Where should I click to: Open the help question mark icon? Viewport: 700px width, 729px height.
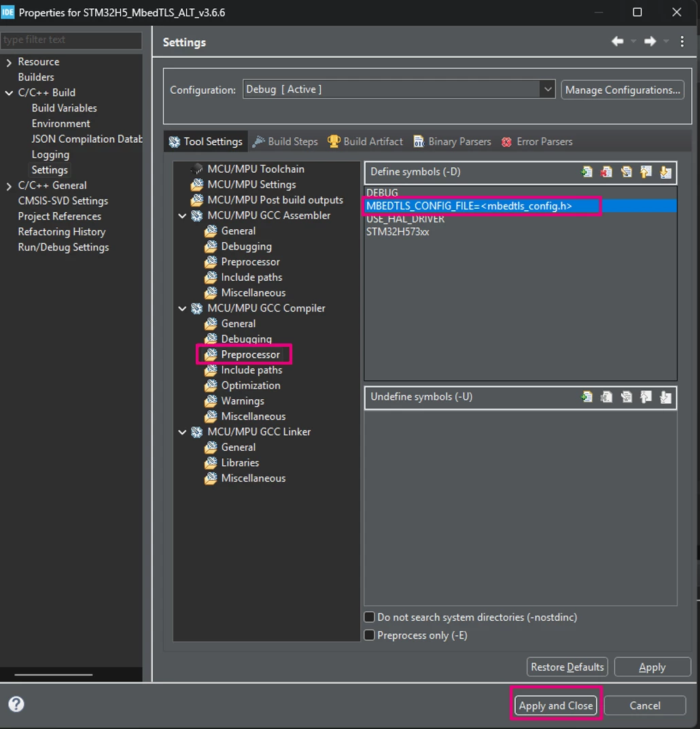[x=16, y=704]
